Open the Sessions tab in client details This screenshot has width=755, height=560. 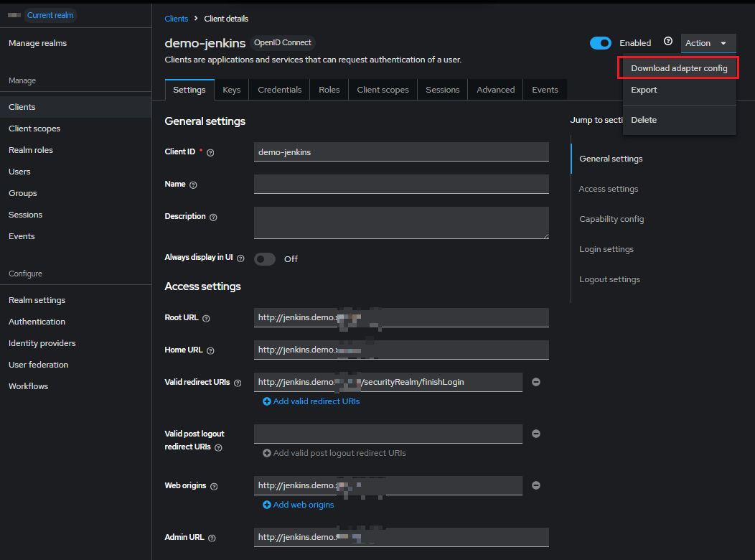(443, 90)
